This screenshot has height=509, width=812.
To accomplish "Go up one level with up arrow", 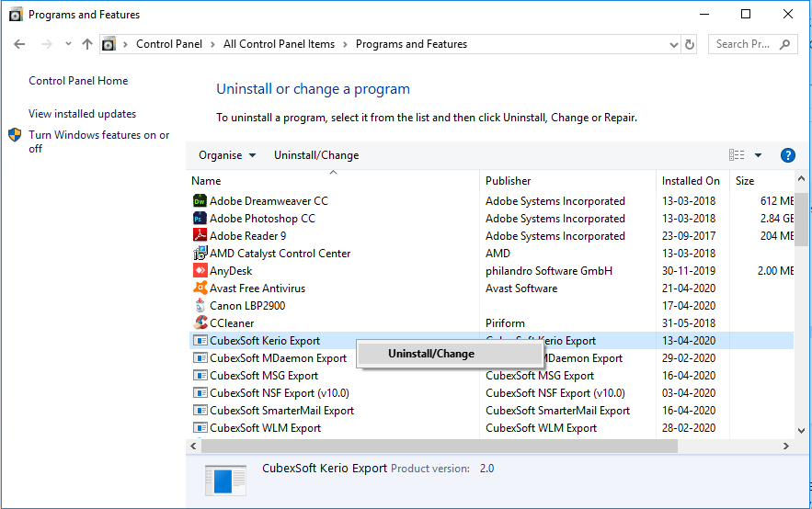I will (87, 44).
